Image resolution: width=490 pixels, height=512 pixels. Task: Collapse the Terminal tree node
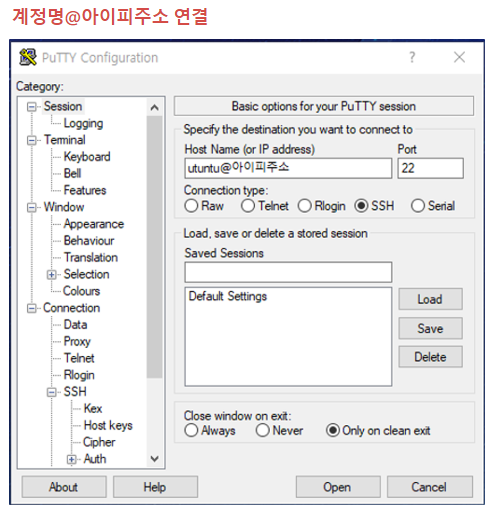point(32,140)
